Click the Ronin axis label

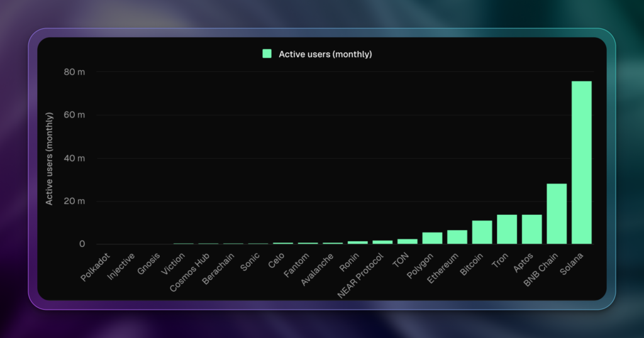pos(349,262)
